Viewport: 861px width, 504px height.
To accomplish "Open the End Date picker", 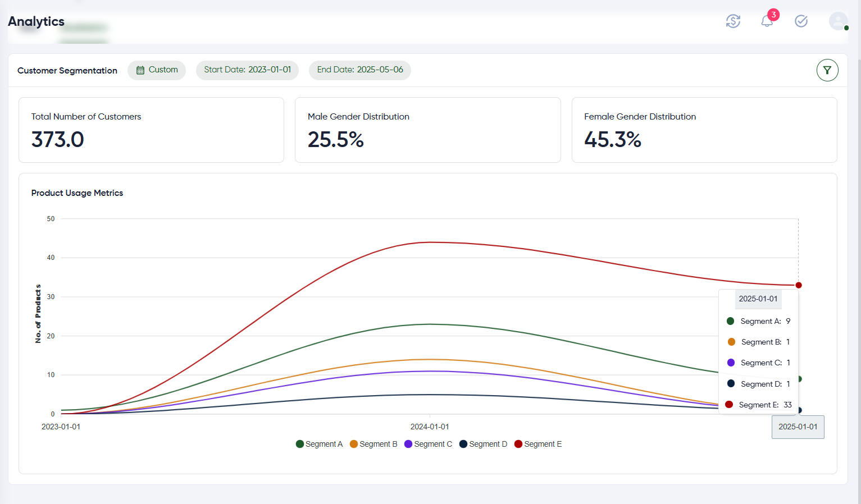I will pyautogui.click(x=359, y=70).
